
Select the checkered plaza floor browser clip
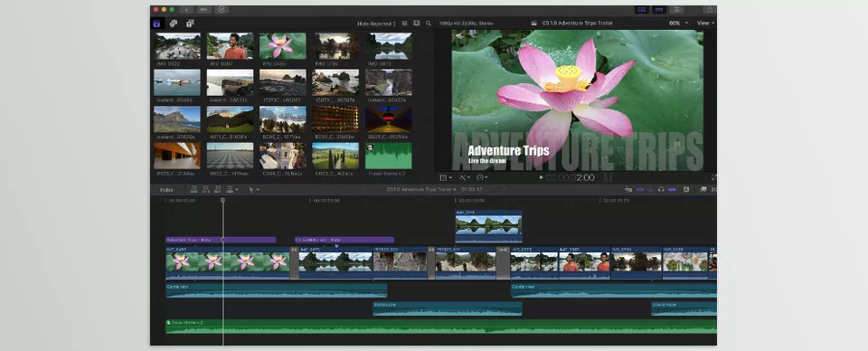tap(230, 157)
